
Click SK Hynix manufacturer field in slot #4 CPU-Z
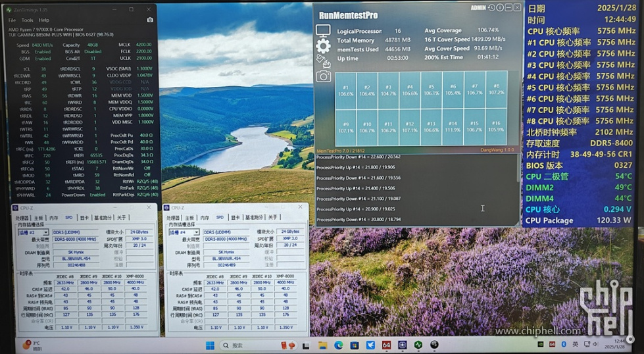pos(226,253)
